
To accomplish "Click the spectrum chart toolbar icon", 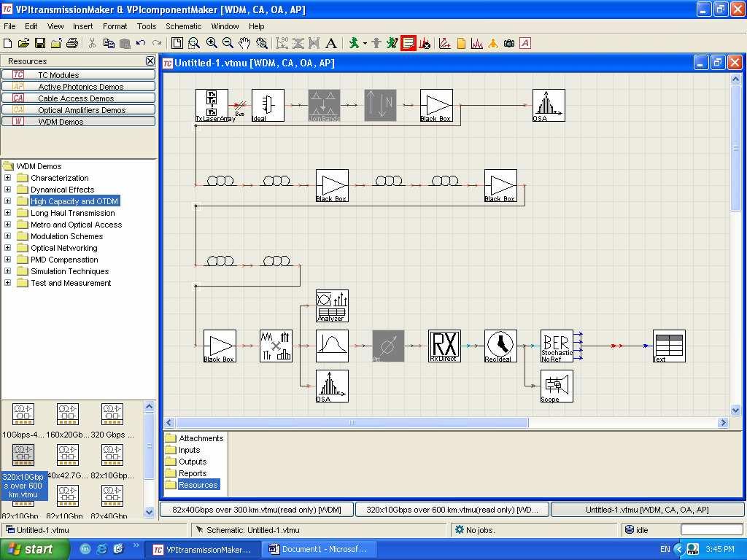I will [x=477, y=43].
